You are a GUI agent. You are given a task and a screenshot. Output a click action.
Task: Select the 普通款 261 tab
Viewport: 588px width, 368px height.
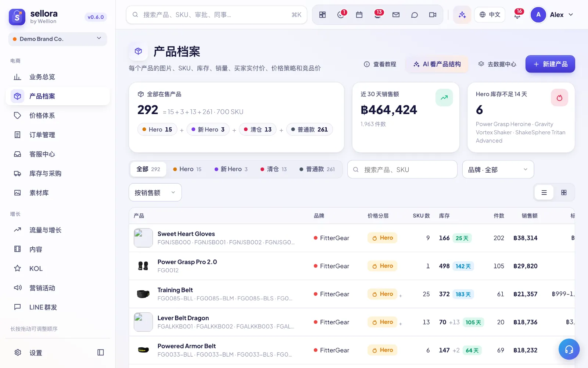tap(317, 169)
